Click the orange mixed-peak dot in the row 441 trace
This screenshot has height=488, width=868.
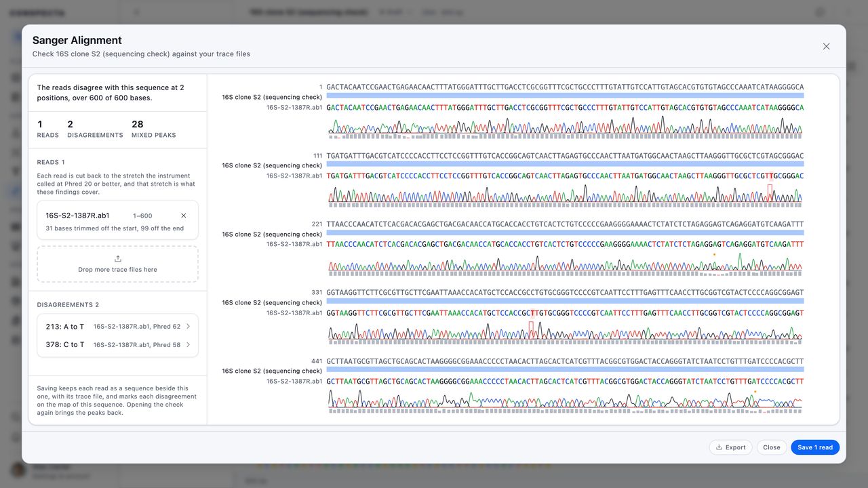click(x=755, y=391)
